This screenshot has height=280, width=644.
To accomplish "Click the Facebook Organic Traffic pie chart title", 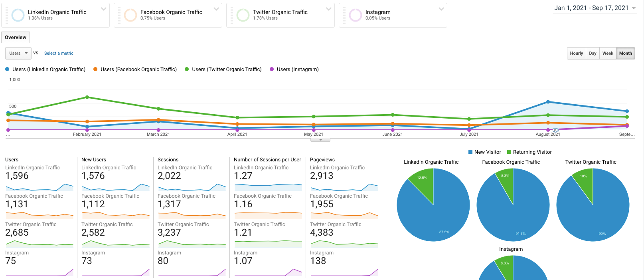I will click(x=511, y=162).
